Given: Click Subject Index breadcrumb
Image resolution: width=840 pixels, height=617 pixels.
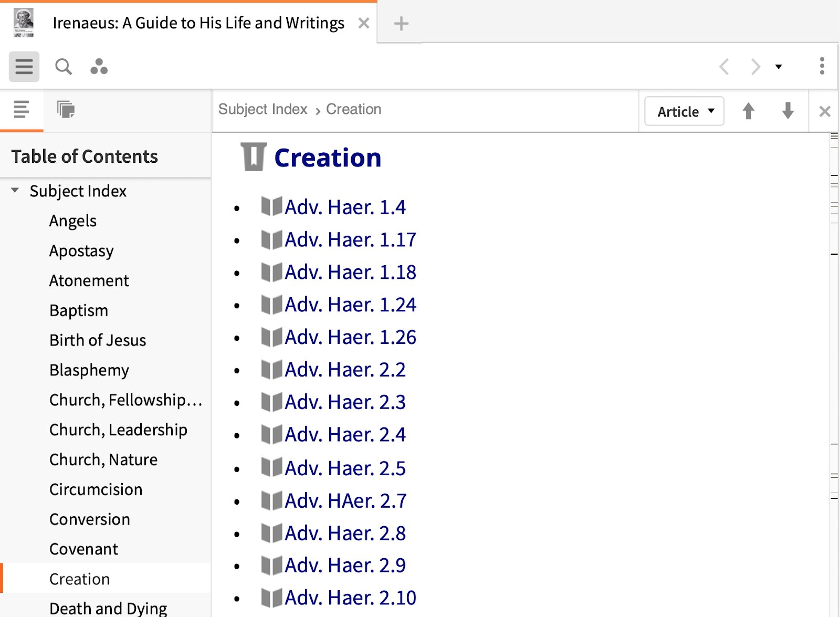Looking at the screenshot, I should pos(262,109).
